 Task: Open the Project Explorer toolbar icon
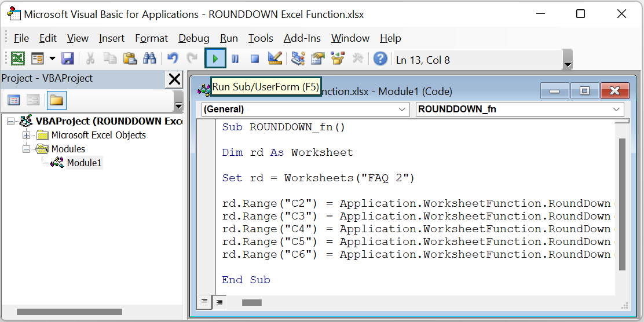298,58
